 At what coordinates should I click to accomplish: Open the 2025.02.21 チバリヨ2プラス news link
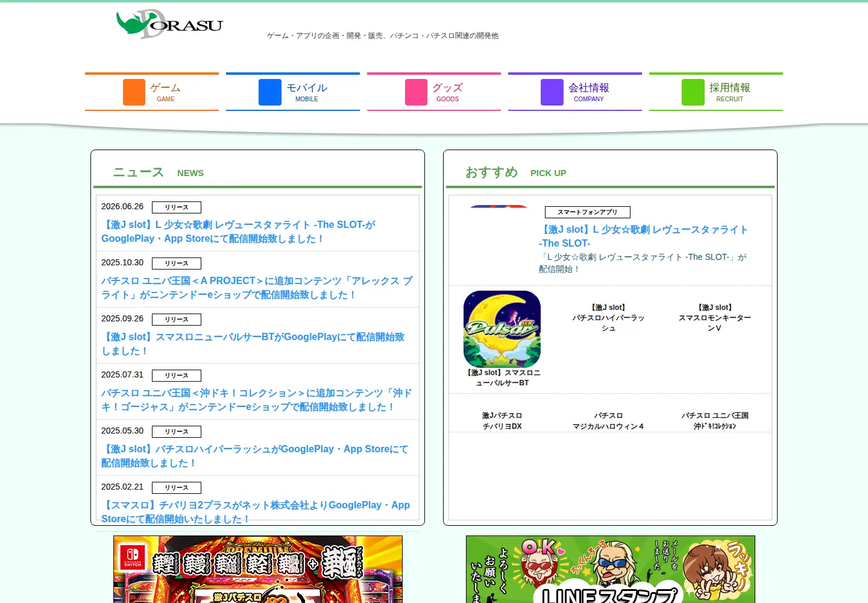pos(256,512)
